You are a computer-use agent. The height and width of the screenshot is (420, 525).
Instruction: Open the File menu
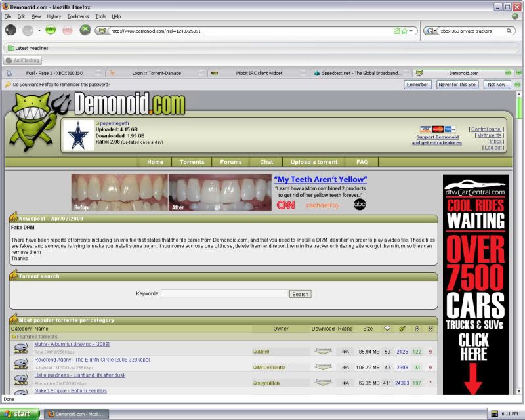click(x=8, y=16)
